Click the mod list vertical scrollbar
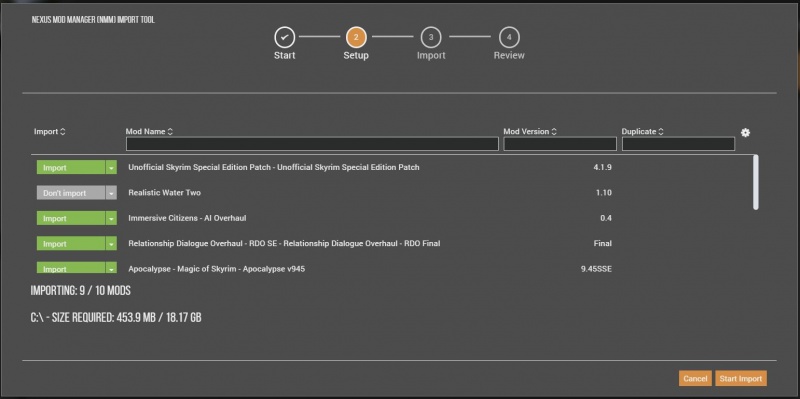800x399 pixels. point(756,182)
